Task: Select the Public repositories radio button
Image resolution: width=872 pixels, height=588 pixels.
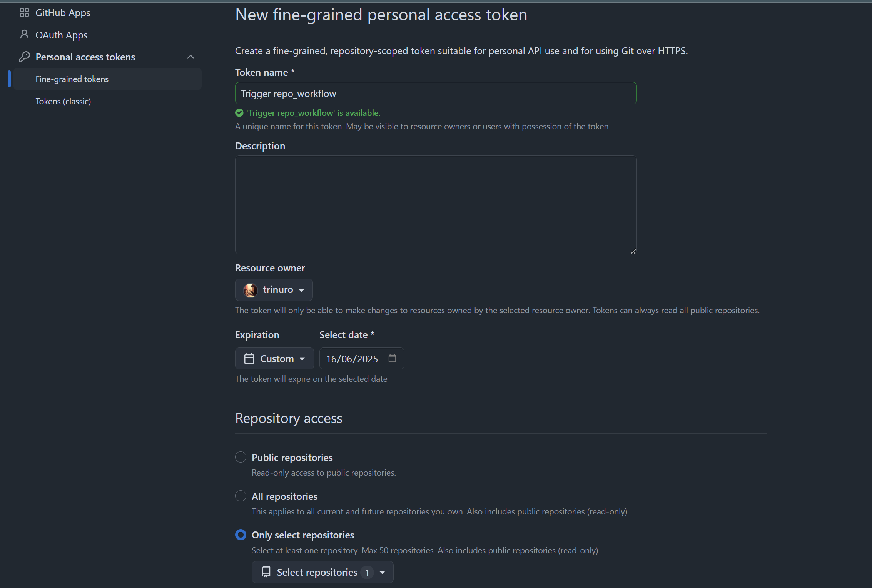Action: 241,457
